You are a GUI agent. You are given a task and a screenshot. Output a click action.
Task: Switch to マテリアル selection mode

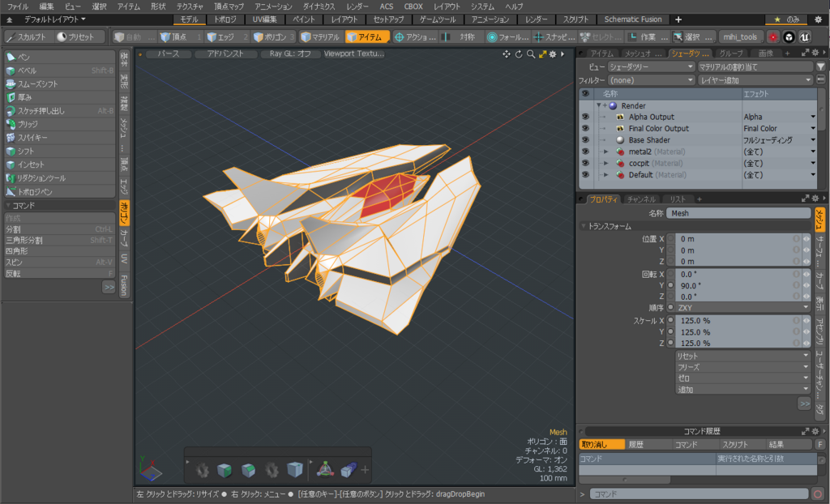point(321,37)
